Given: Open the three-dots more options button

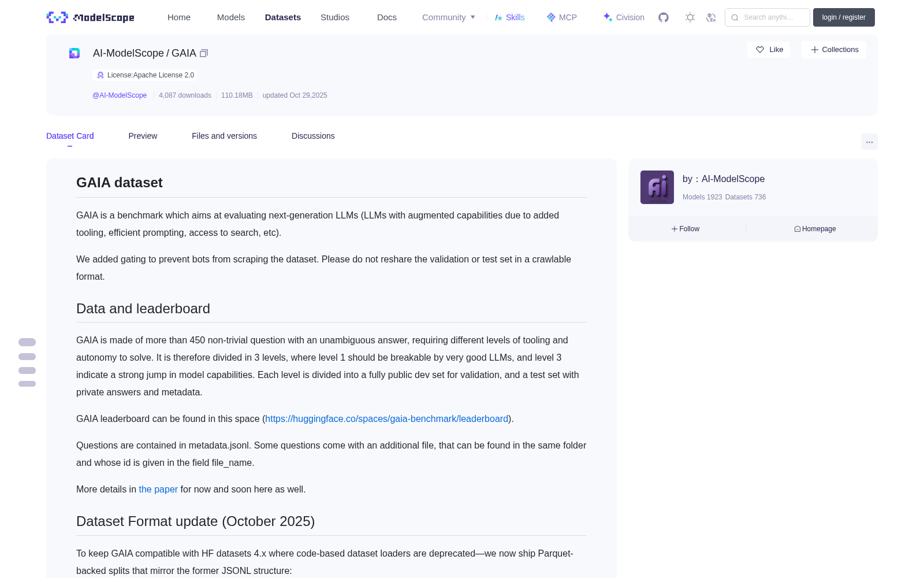Looking at the screenshot, I should [870, 142].
